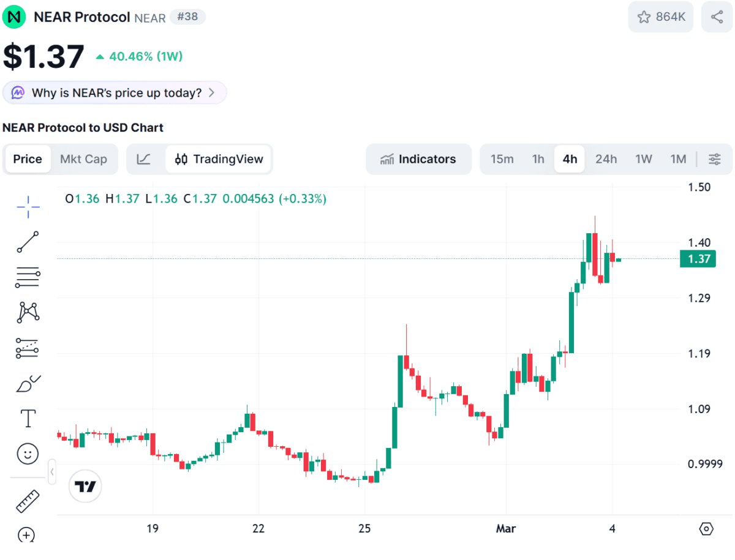Viewport: 735px width, 560px height.
Task: Select the XABCD pattern tool
Action: 28,312
